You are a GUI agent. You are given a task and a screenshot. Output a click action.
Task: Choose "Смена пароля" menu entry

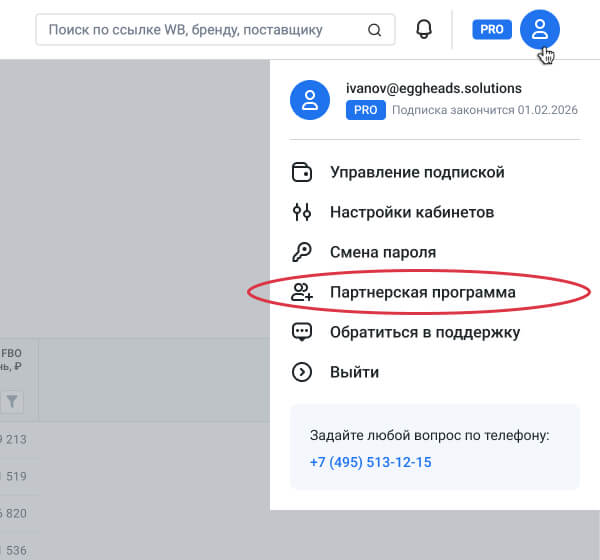tap(383, 252)
